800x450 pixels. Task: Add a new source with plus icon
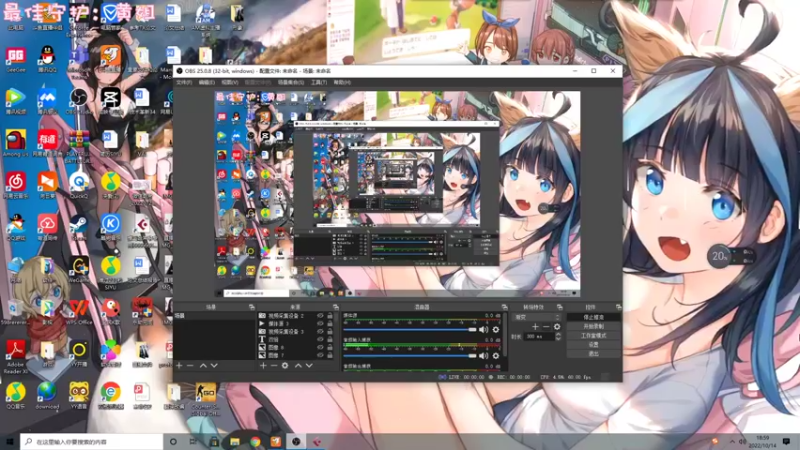click(263, 365)
